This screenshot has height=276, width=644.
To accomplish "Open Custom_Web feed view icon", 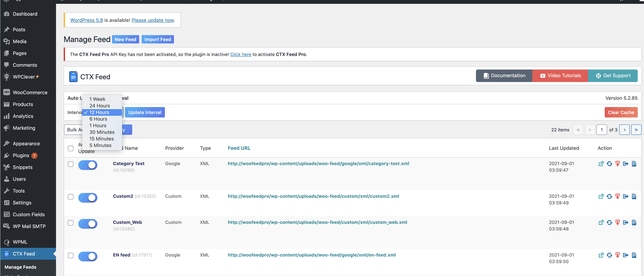I will coord(601,222).
